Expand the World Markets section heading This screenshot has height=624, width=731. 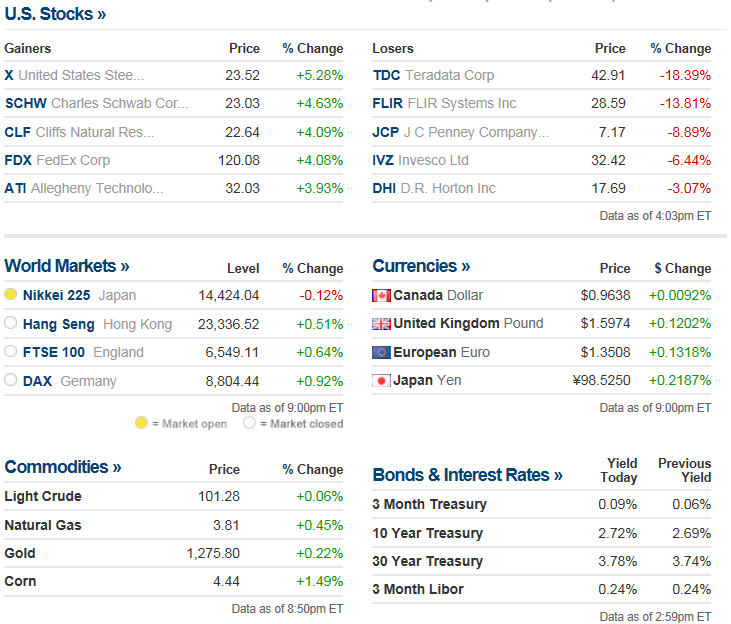click(67, 266)
